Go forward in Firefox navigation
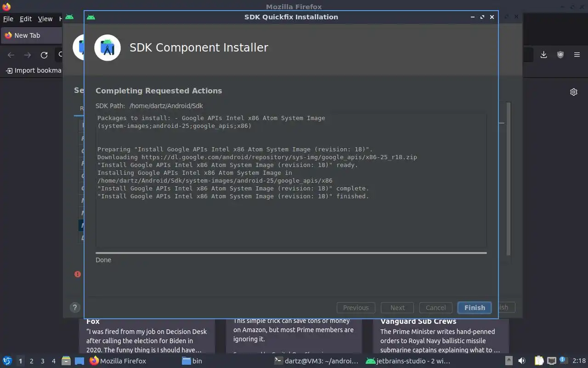Image resolution: width=588 pixels, height=368 pixels. [x=28, y=55]
